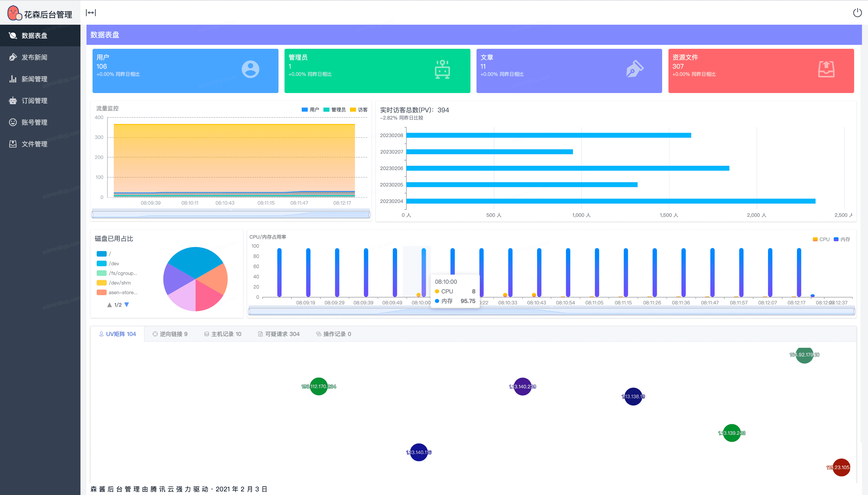Click the 实时访客总数(PV): 394 text
Viewport: 868px width, 495px height.
(414, 110)
